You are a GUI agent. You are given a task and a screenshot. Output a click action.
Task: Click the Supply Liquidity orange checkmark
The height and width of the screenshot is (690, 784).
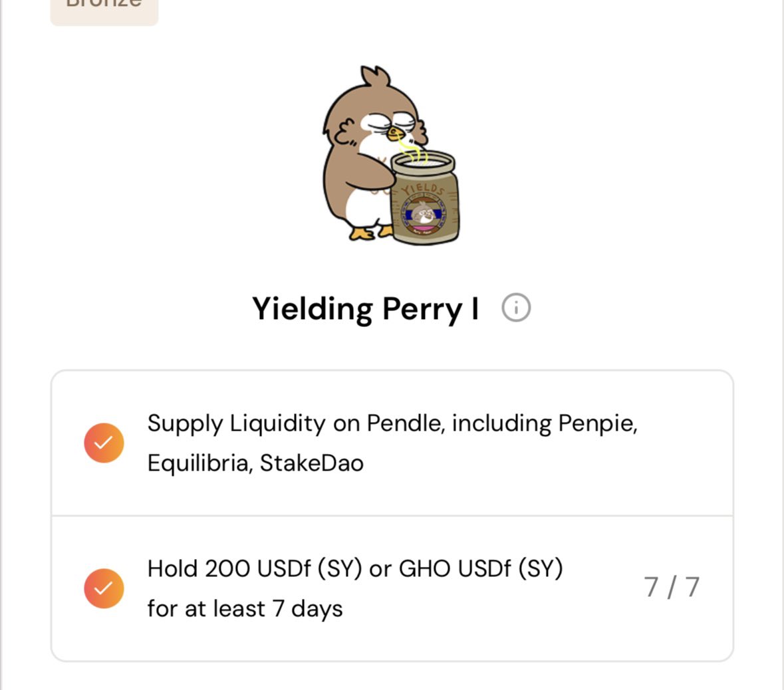104,443
